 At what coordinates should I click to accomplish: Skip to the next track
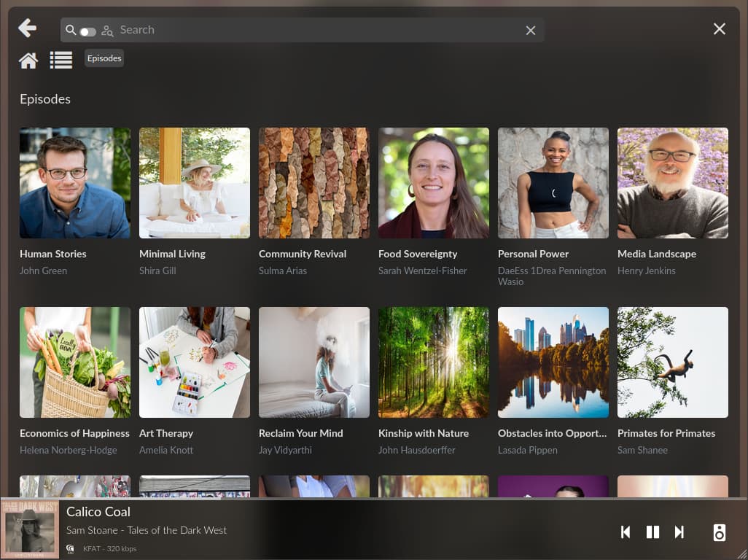[x=679, y=532]
